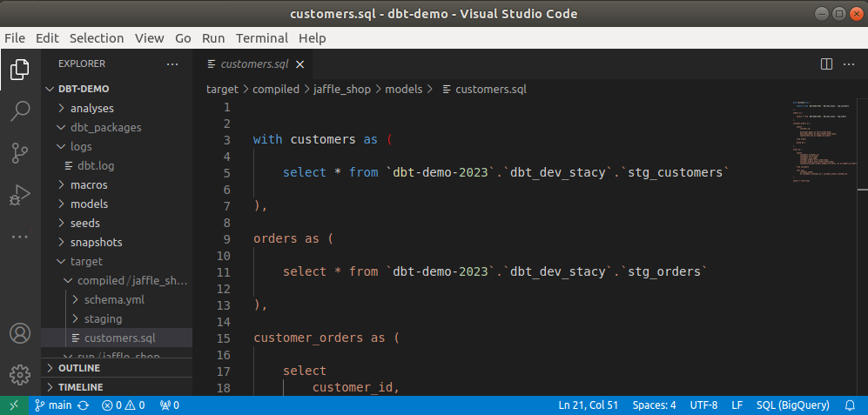Open the Explorer view icon

pyautogui.click(x=20, y=70)
